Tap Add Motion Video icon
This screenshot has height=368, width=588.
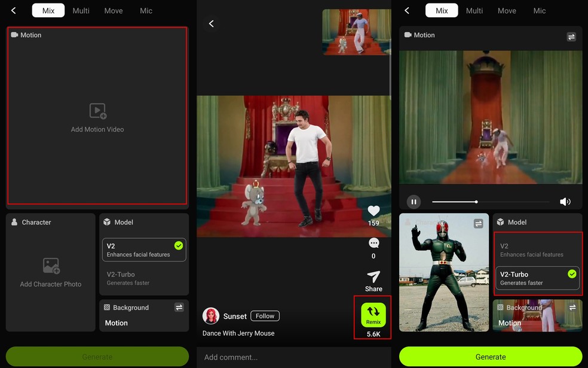tap(98, 111)
